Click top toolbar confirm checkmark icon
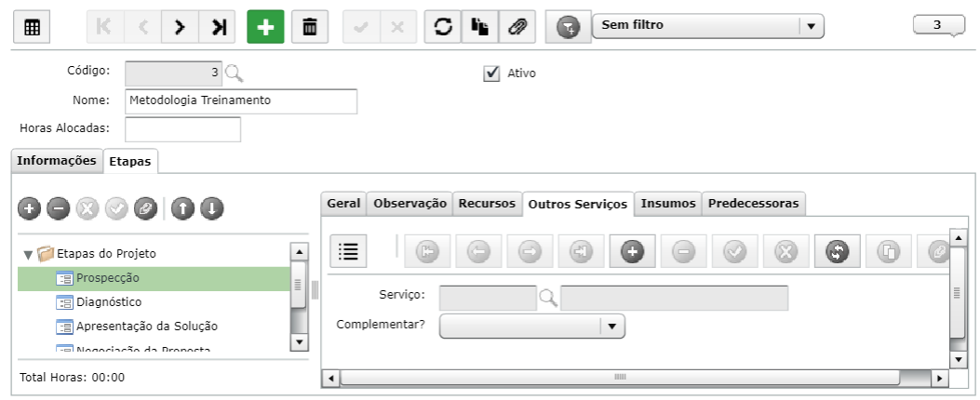Screen dimensions: 980x400 [x=361, y=28]
